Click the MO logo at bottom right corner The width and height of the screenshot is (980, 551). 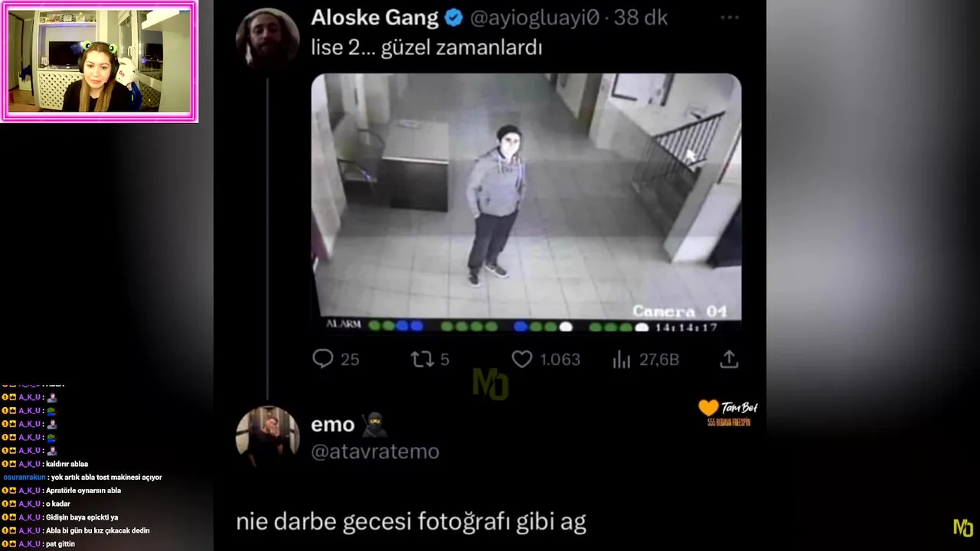(x=962, y=527)
